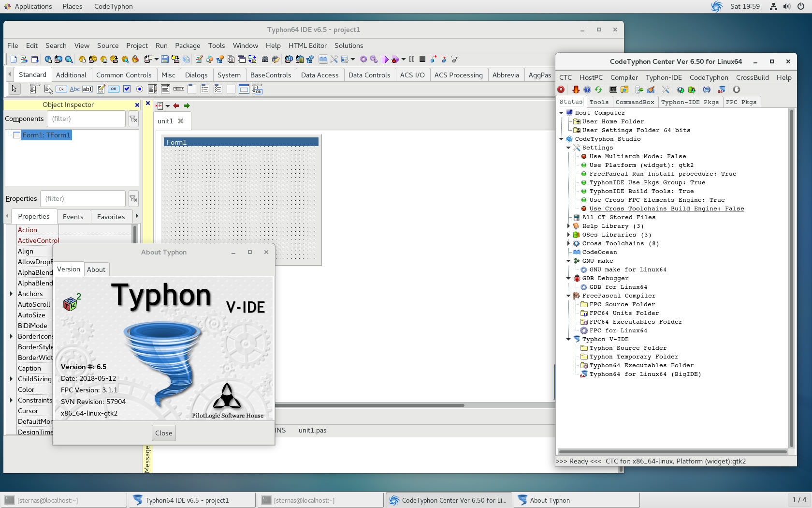Click the Save (floppy disk) icon in Typhon IDE toolbar
812x508 pixels.
click(x=165, y=60)
